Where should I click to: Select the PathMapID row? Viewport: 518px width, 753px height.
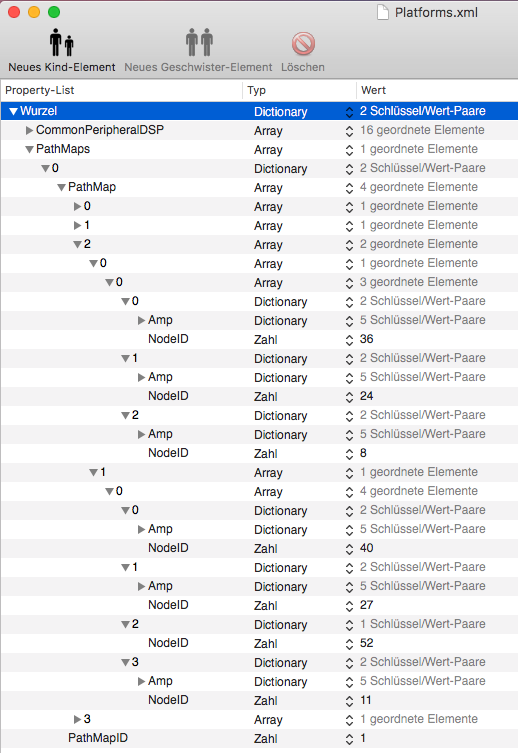point(259,738)
